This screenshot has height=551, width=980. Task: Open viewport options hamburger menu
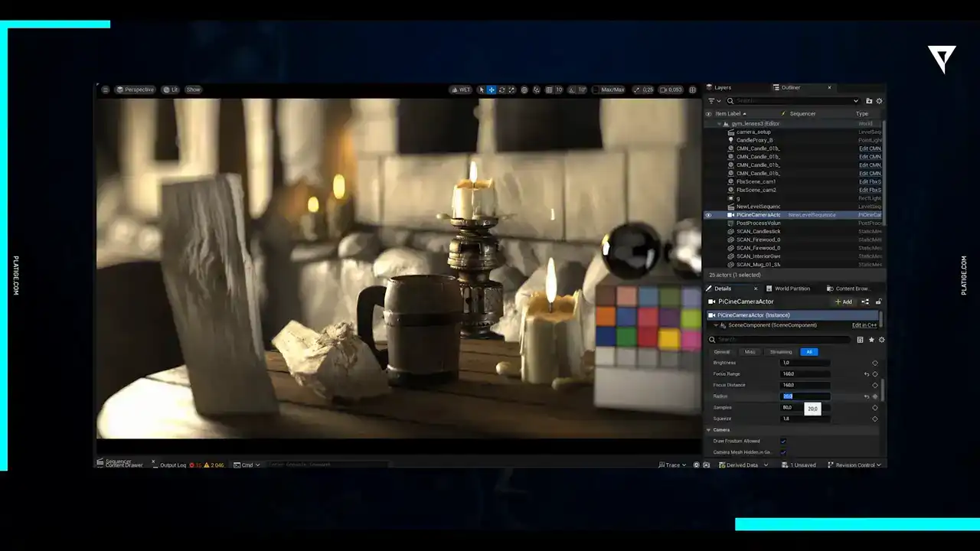tap(106, 90)
